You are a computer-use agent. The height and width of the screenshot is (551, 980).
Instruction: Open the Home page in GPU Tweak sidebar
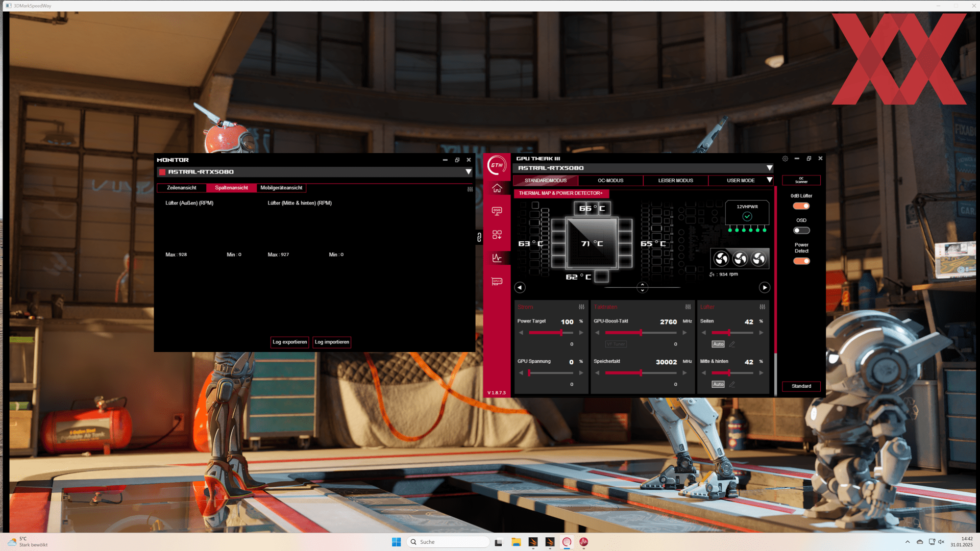pos(497,188)
